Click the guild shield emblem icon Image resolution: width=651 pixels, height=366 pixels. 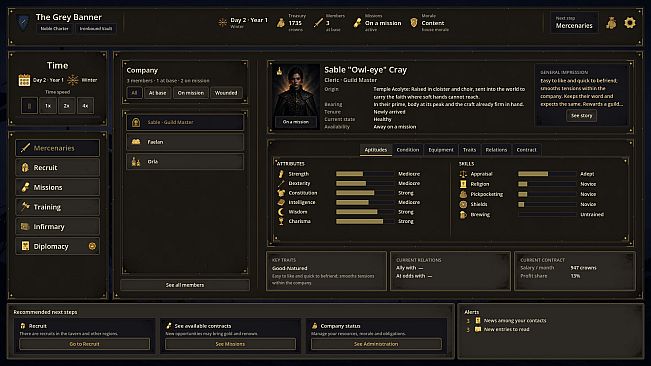(x=23, y=22)
